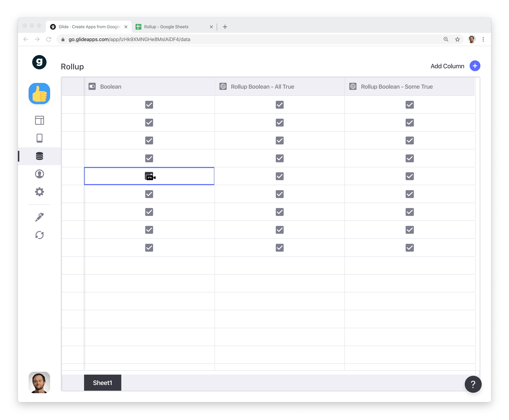Select the Data database icon in sidebar
The width and height of the screenshot is (509, 420).
click(x=40, y=156)
